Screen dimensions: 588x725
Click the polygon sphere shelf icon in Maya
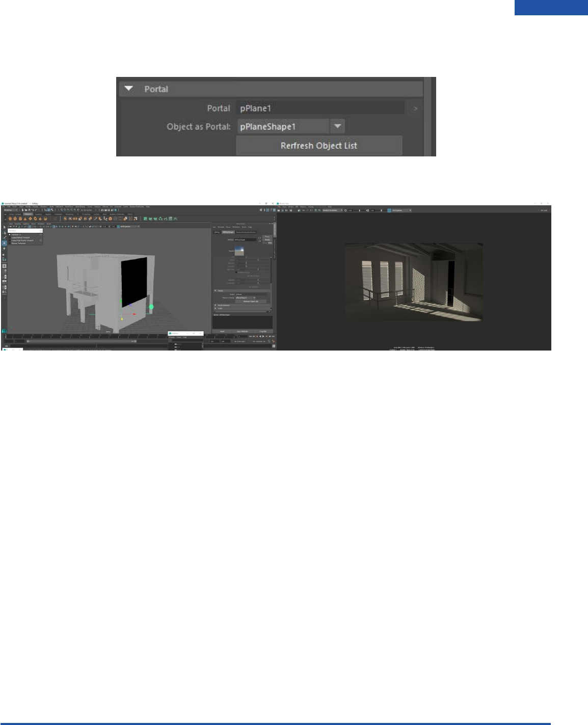[x=10, y=219]
